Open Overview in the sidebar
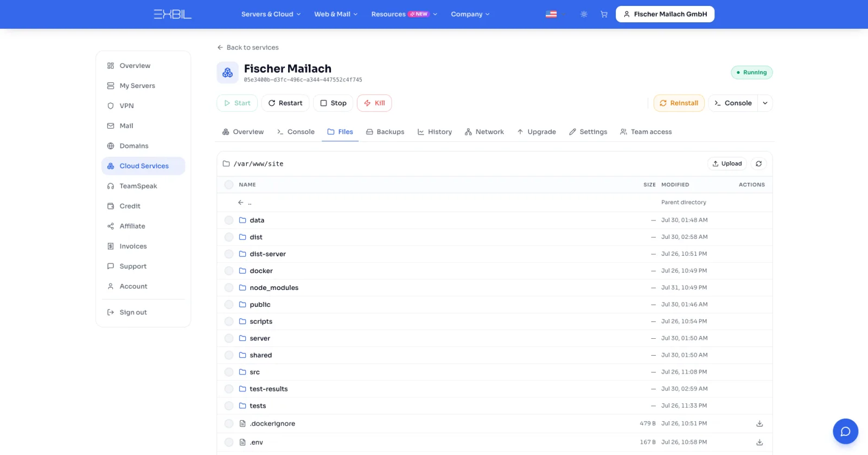The image size is (868, 455). pyautogui.click(x=143, y=66)
